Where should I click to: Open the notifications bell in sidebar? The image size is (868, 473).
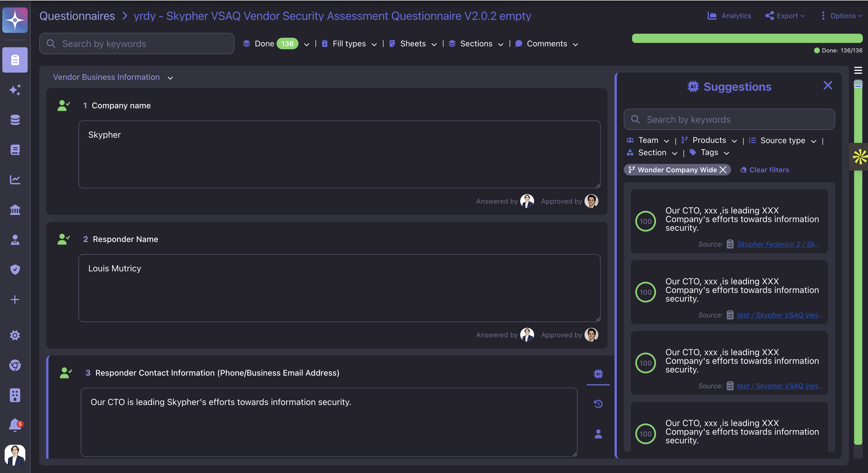tap(15, 425)
